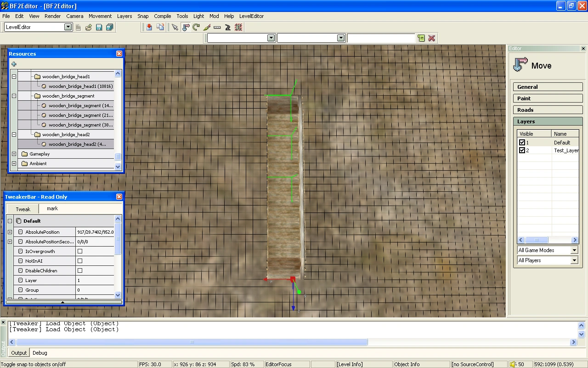Collapse the Default group in TweakerBar
Viewport: 588px width, 368px height.
click(10, 221)
